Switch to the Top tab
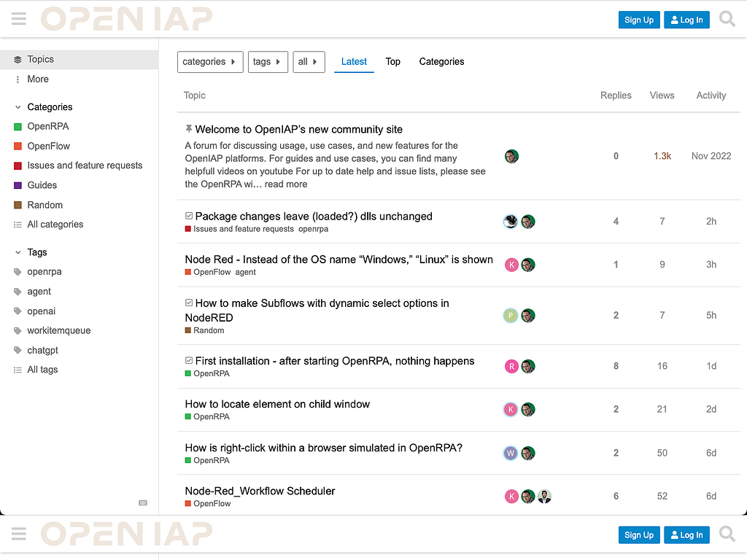Screen dimensions: 747x560 pyautogui.click(x=393, y=62)
